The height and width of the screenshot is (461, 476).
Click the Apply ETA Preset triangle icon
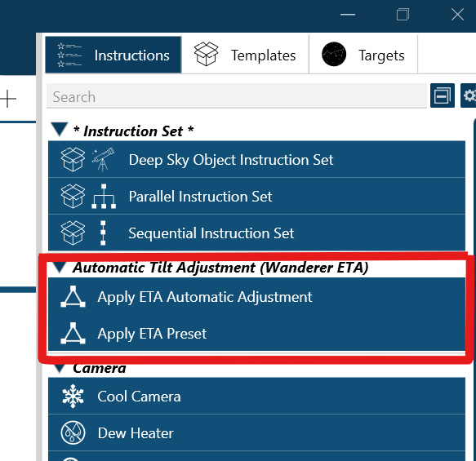point(73,334)
